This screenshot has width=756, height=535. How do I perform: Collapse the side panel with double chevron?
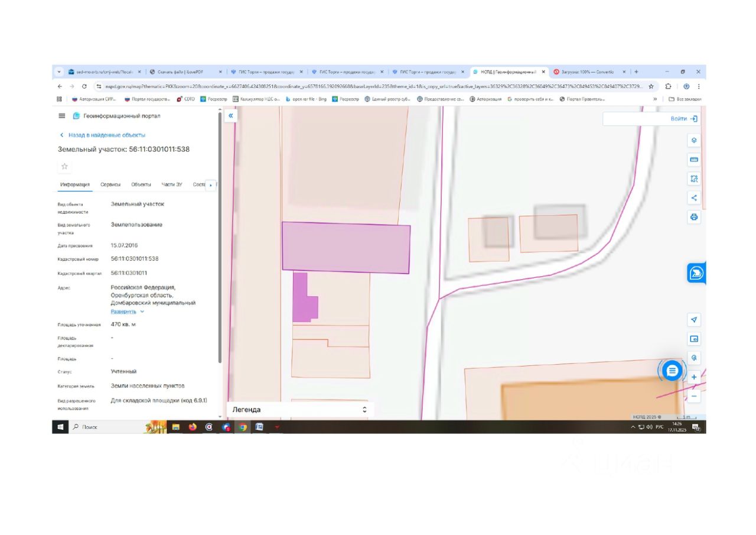[x=230, y=116]
